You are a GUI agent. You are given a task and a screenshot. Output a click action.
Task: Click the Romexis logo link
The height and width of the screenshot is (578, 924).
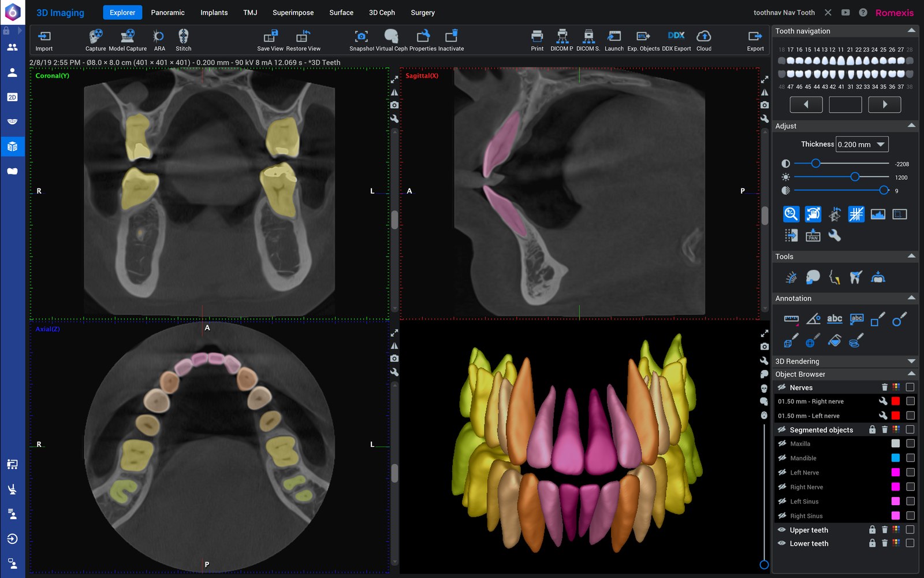895,13
